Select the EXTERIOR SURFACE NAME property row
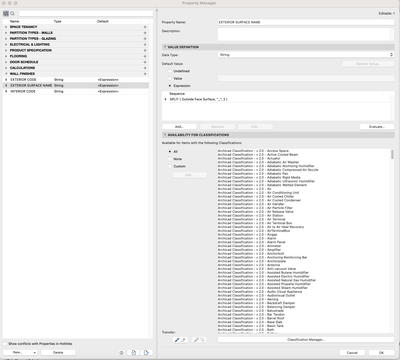400x360 pixels. [x=76, y=86]
